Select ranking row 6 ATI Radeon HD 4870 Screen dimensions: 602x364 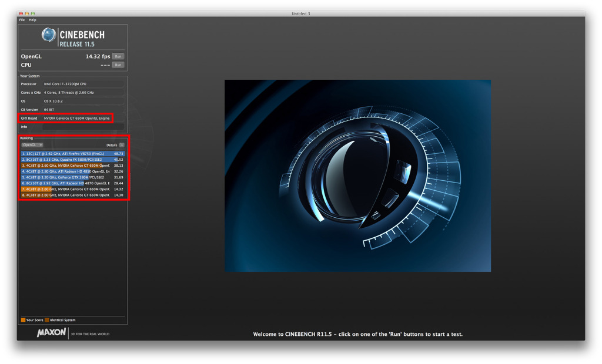(72, 183)
